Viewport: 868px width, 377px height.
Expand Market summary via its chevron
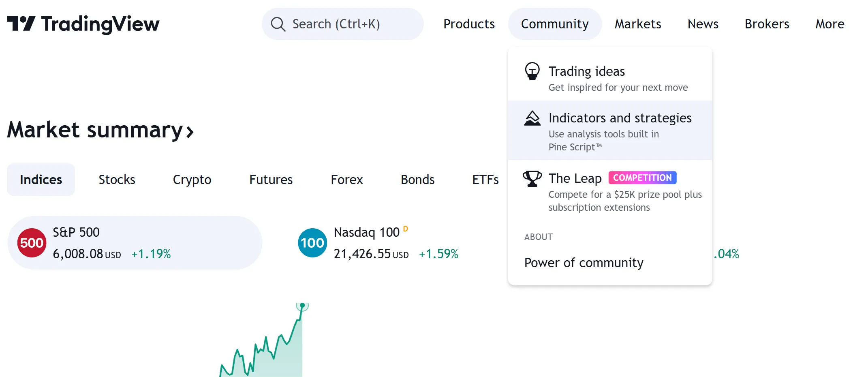pyautogui.click(x=190, y=131)
